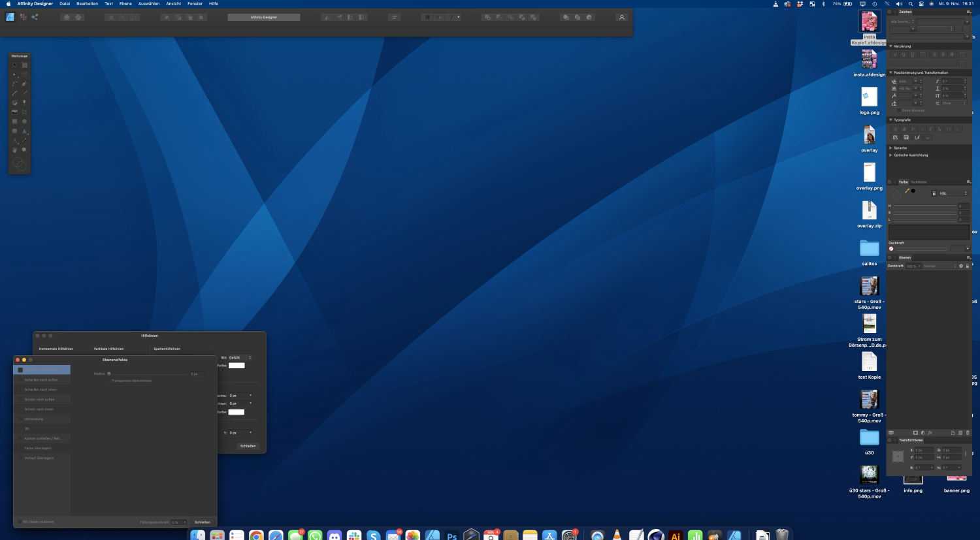Switch to the Farbfelder tab
This screenshot has width=980, height=540.
(x=919, y=182)
